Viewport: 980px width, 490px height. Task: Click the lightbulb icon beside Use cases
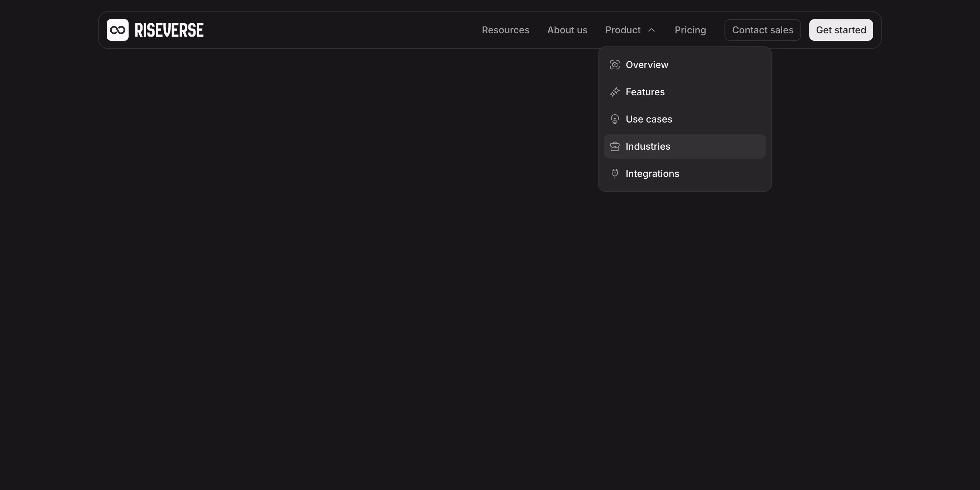coord(615,119)
